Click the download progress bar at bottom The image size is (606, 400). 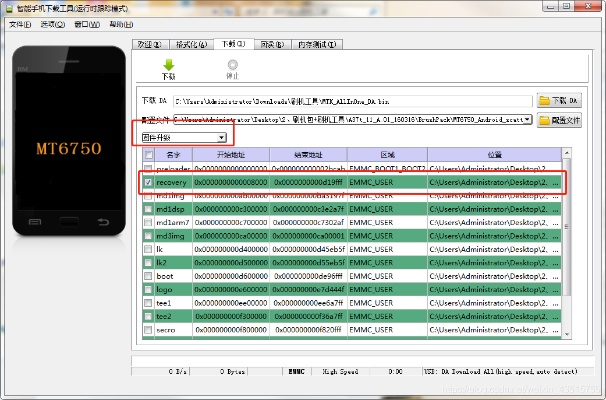coord(350,356)
